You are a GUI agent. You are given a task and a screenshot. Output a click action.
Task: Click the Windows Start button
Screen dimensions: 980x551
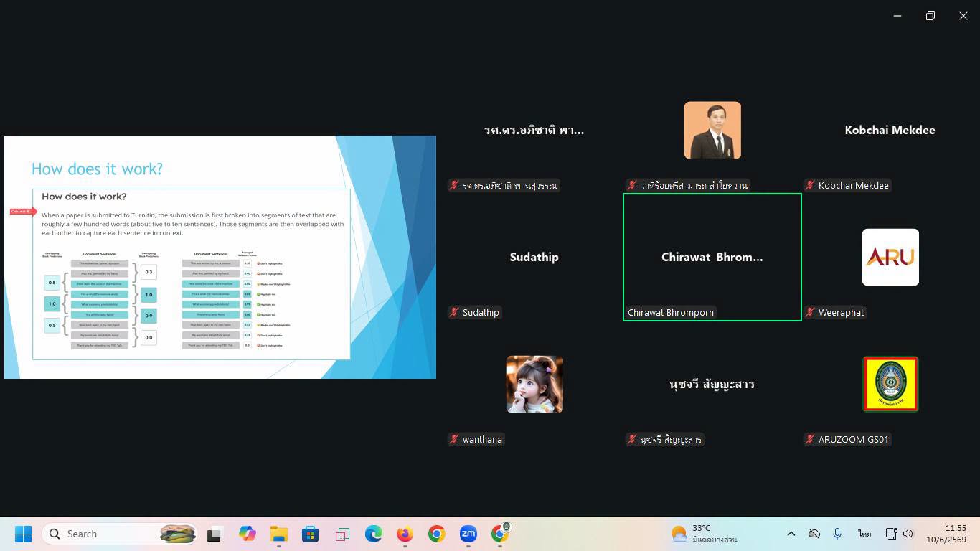click(23, 534)
